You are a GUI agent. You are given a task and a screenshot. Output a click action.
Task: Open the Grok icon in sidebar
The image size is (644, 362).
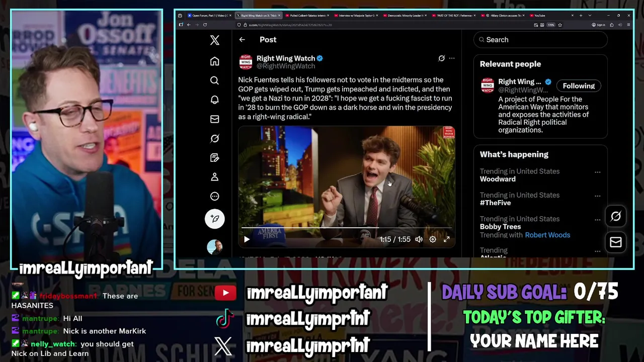click(x=215, y=138)
